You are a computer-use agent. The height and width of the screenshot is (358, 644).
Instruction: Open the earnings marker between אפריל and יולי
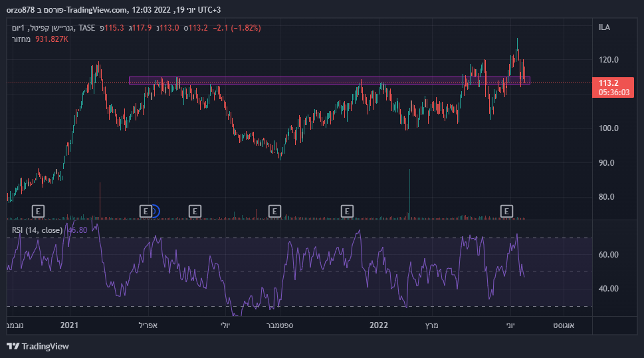tap(195, 211)
